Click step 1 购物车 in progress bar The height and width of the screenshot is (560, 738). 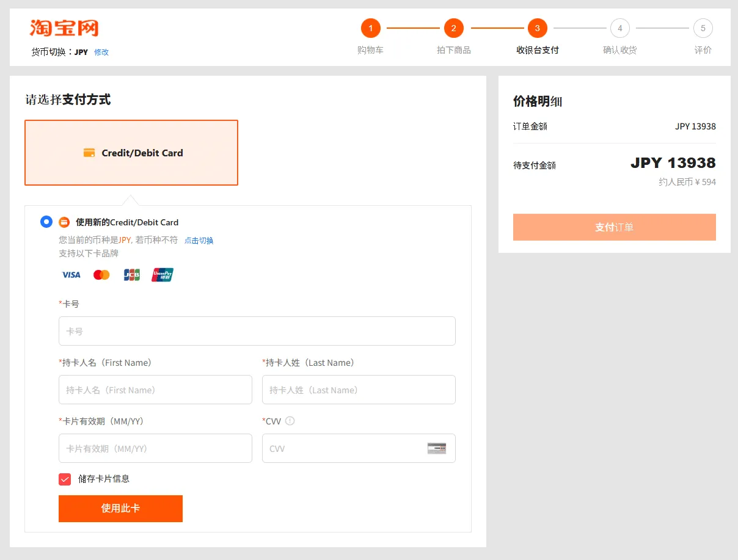[x=370, y=28]
